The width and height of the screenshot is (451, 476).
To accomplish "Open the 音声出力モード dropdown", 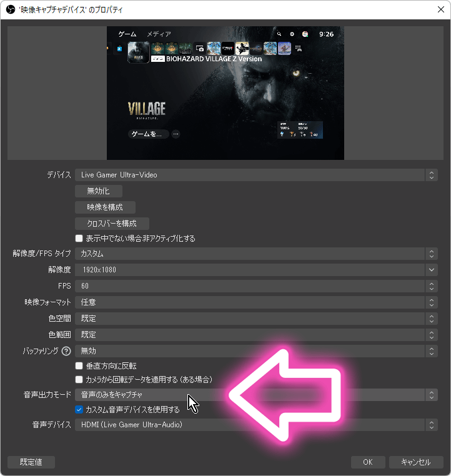I will coord(256,395).
